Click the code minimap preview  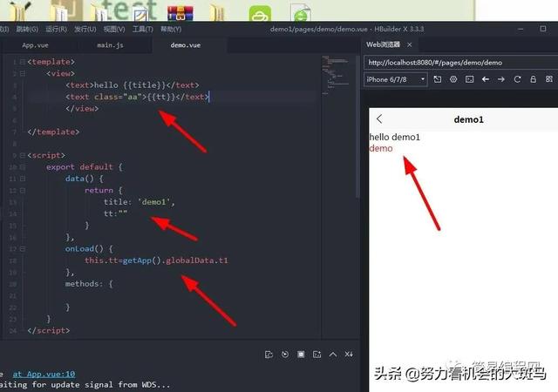tap(336, 75)
